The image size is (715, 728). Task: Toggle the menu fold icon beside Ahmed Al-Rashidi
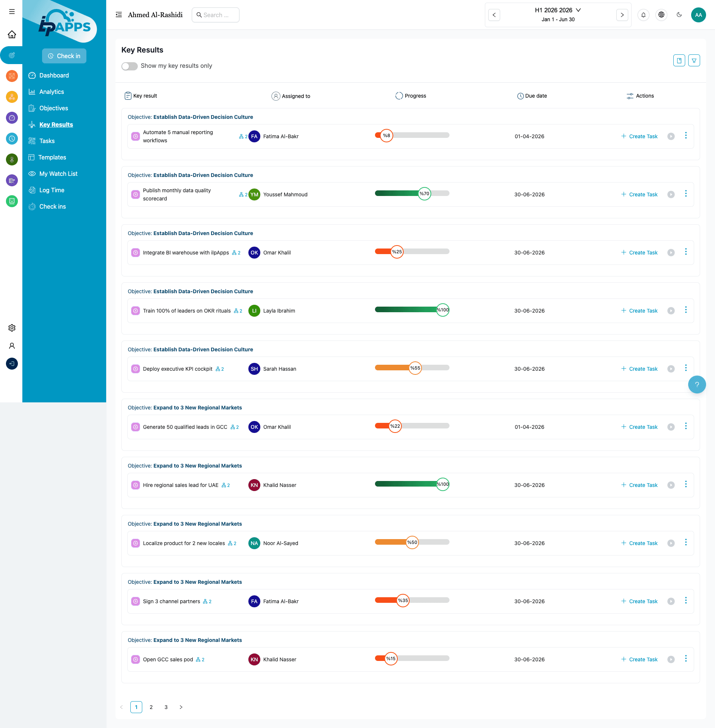coord(119,15)
